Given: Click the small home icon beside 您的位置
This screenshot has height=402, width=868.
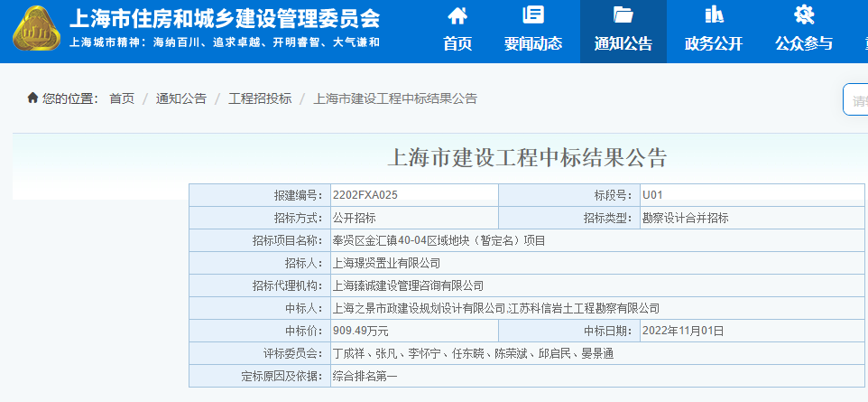Looking at the screenshot, I should coord(33,98).
